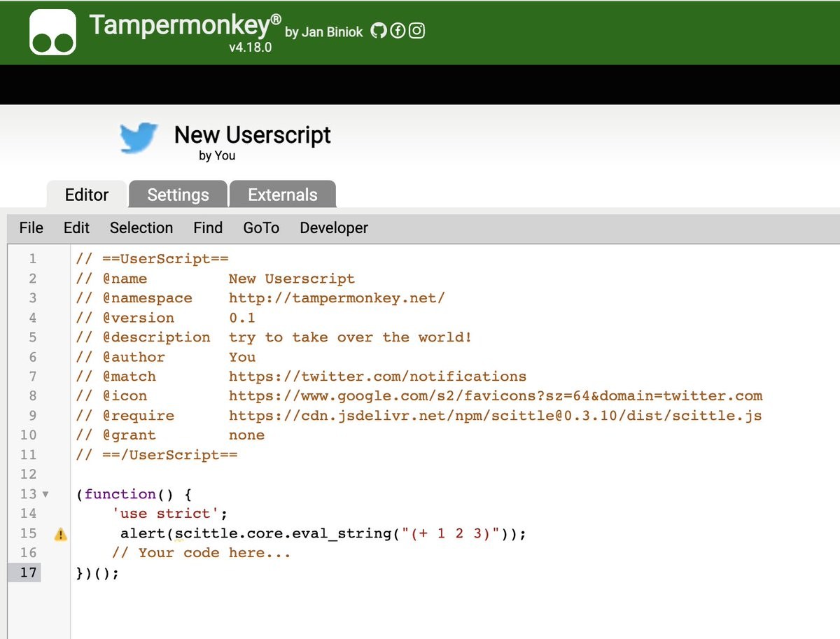This screenshot has width=840, height=639.
Task: Click the 'use strict' string
Action: [166, 514]
